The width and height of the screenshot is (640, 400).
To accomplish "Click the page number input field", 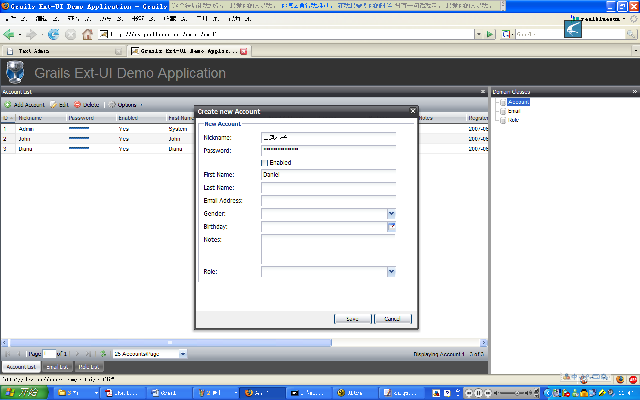I will point(49,354).
